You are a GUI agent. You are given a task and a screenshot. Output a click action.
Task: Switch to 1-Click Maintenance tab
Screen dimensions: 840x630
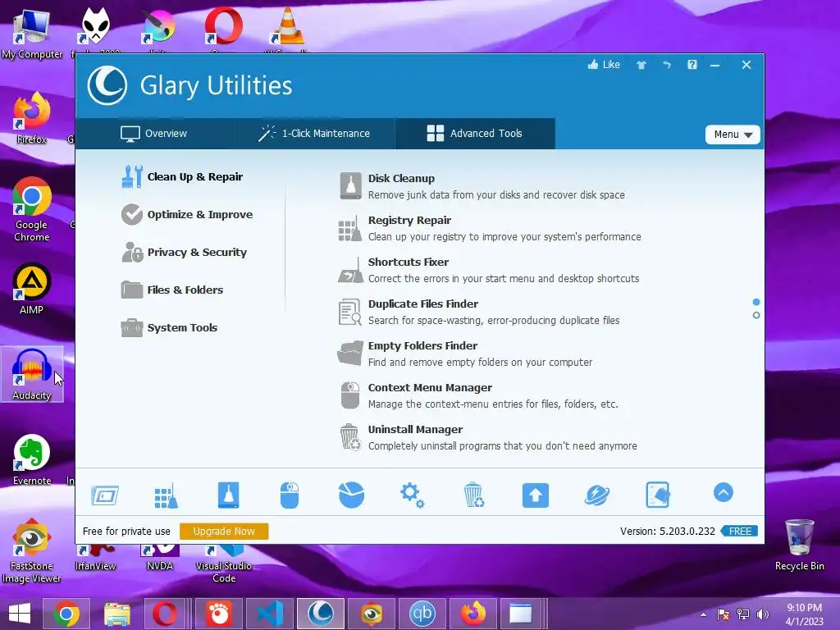pos(315,134)
